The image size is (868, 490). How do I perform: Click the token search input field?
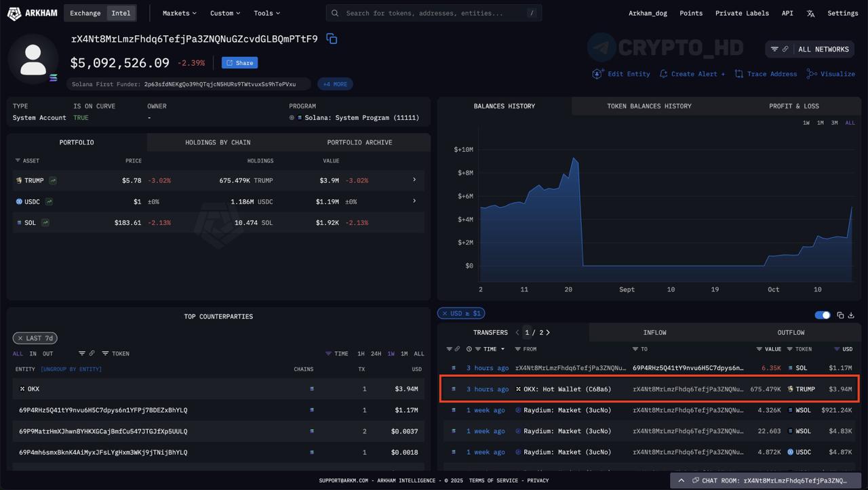tap(434, 13)
